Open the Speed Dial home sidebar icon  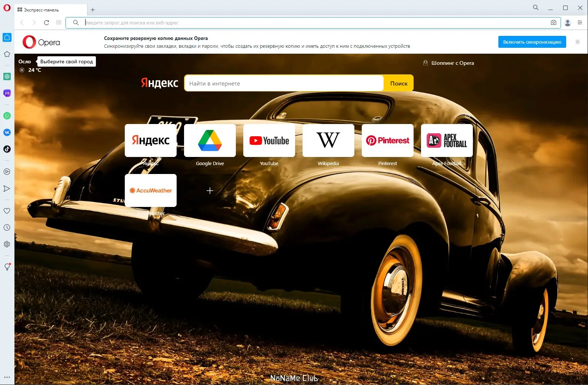tap(7, 37)
